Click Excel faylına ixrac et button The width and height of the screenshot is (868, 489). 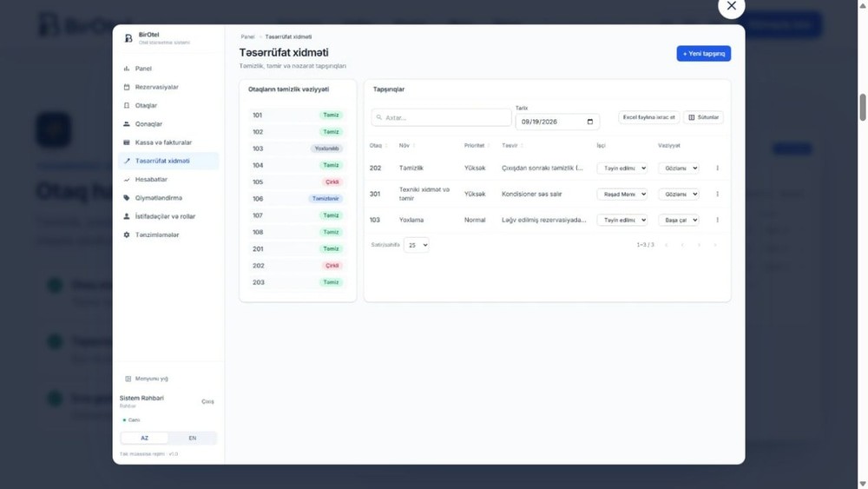tap(648, 117)
